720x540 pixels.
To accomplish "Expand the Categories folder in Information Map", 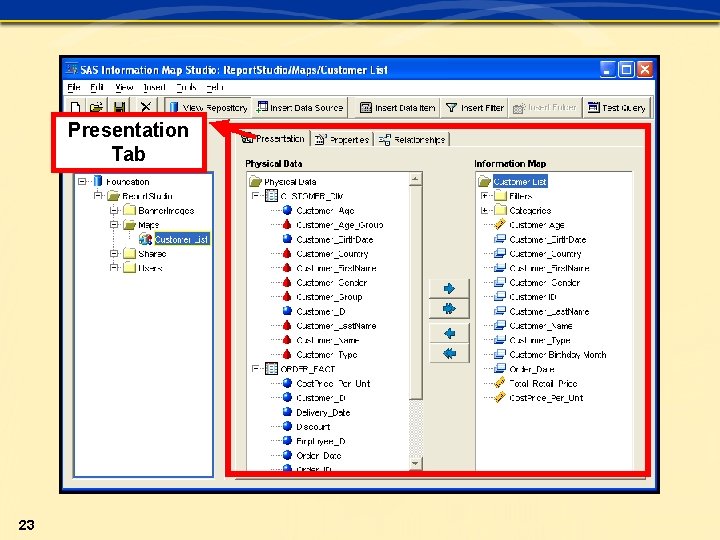I will [484, 210].
